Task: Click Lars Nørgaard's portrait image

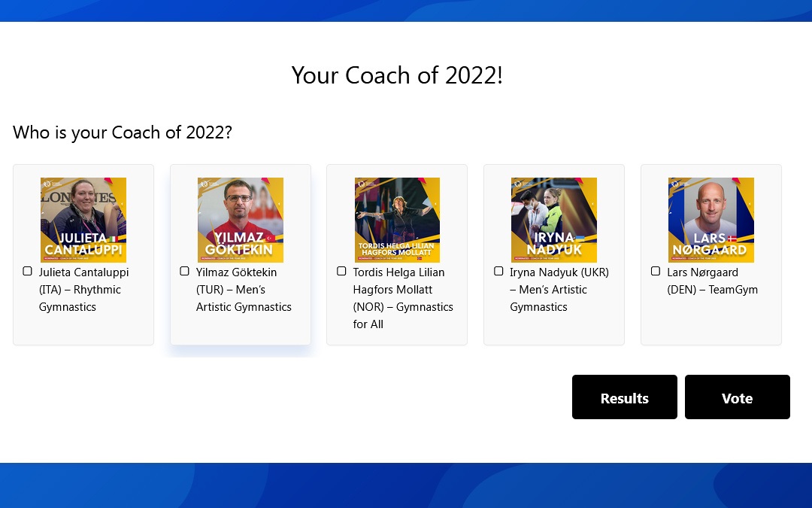Action: point(711,220)
